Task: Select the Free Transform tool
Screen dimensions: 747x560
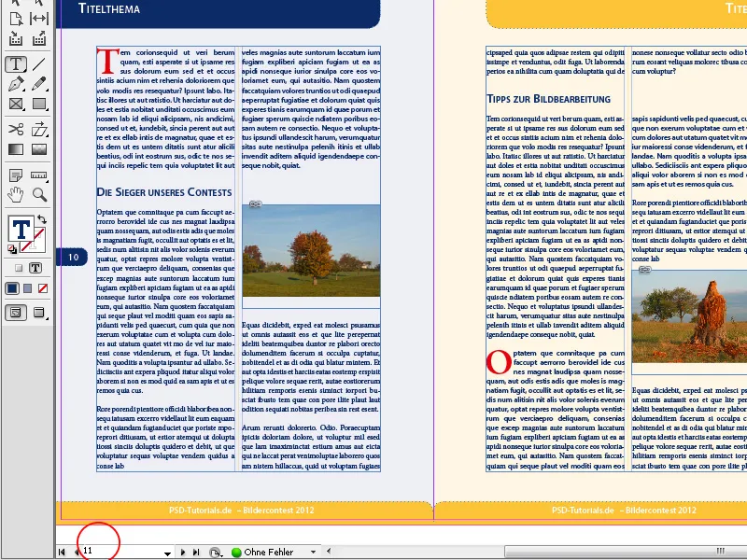Action: click(39, 129)
